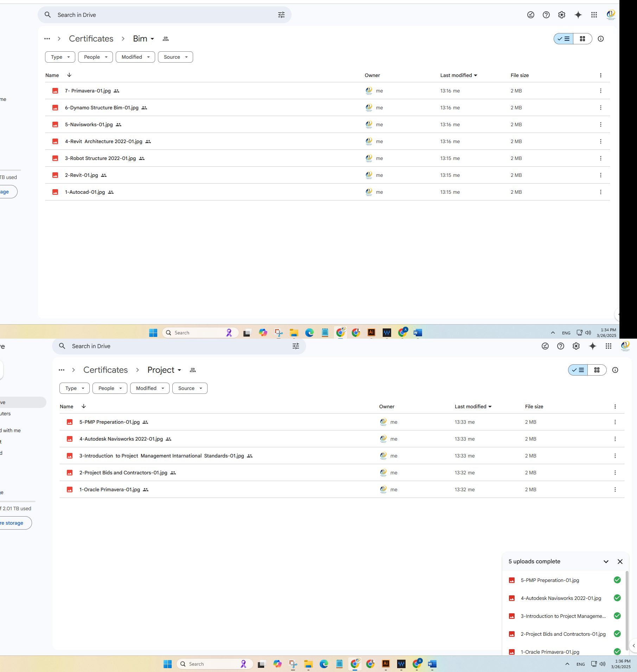Image resolution: width=637 pixels, height=672 pixels.
Task: Open advanced search options in bottom Project window
Action: click(296, 346)
